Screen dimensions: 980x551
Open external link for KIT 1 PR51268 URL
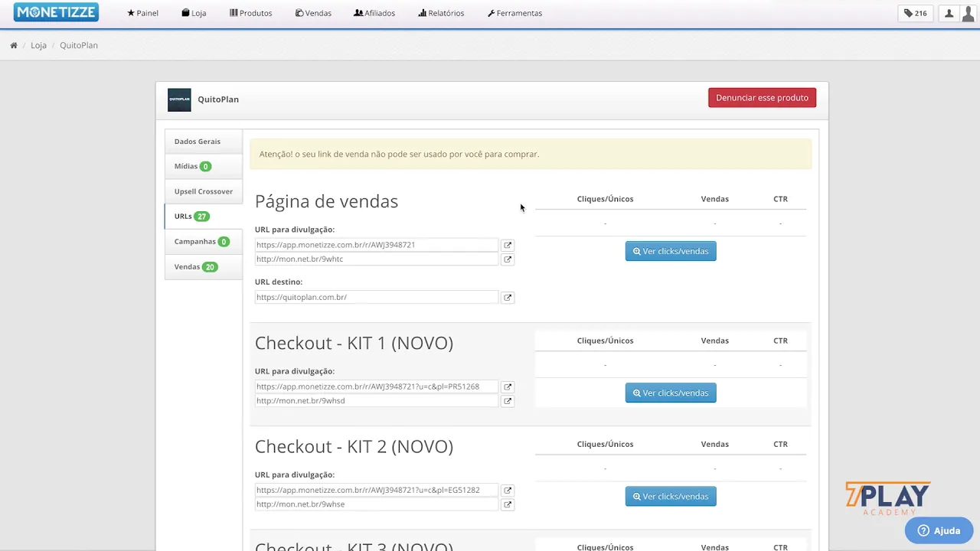tap(508, 387)
